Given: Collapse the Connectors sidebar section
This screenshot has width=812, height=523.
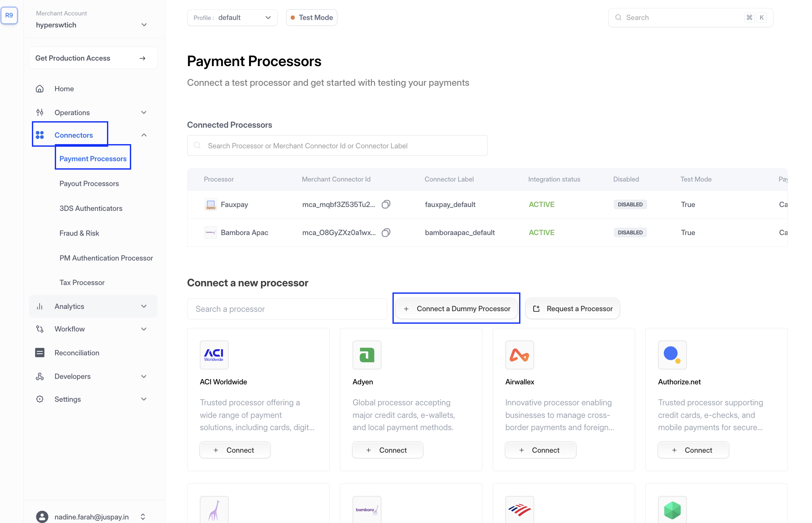Looking at the screenshot, I should pos(144,135).
